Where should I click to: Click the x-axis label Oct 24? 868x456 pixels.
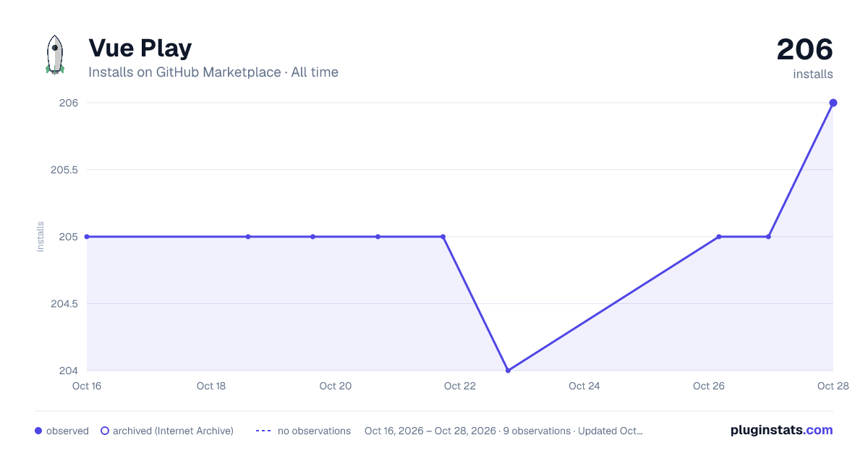(584, 386)
